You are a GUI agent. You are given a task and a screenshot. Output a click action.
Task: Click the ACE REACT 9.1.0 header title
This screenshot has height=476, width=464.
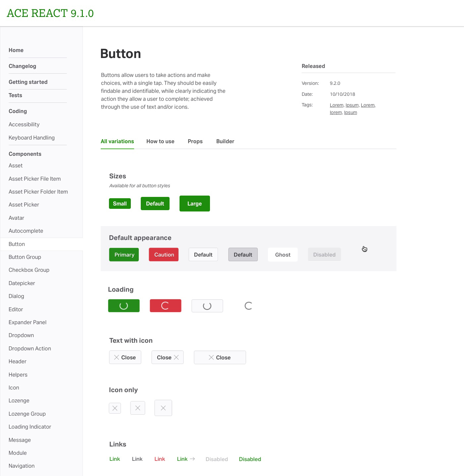50,13
